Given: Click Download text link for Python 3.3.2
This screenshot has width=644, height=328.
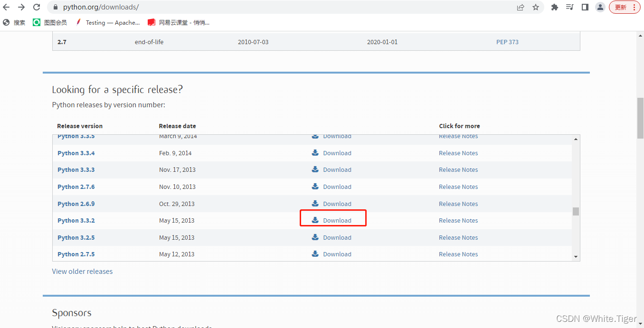Looking at the screenshot, I should click(x=337, y=220).
